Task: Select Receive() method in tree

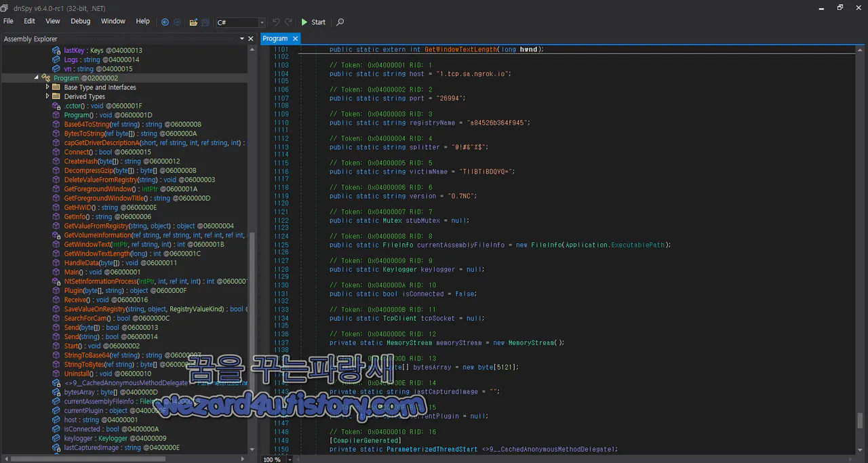Action: click(106, 300)
